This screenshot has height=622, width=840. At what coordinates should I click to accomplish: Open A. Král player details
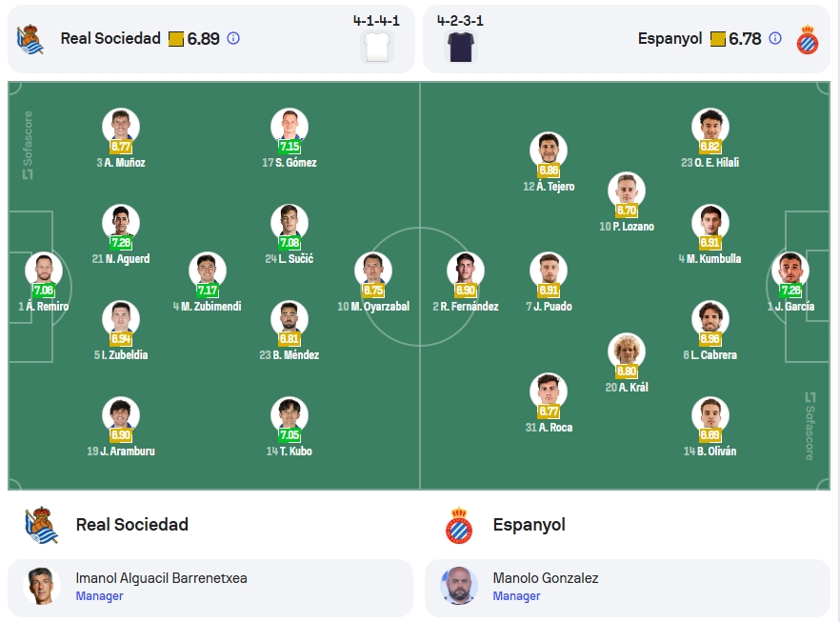(x=627, y=363)
